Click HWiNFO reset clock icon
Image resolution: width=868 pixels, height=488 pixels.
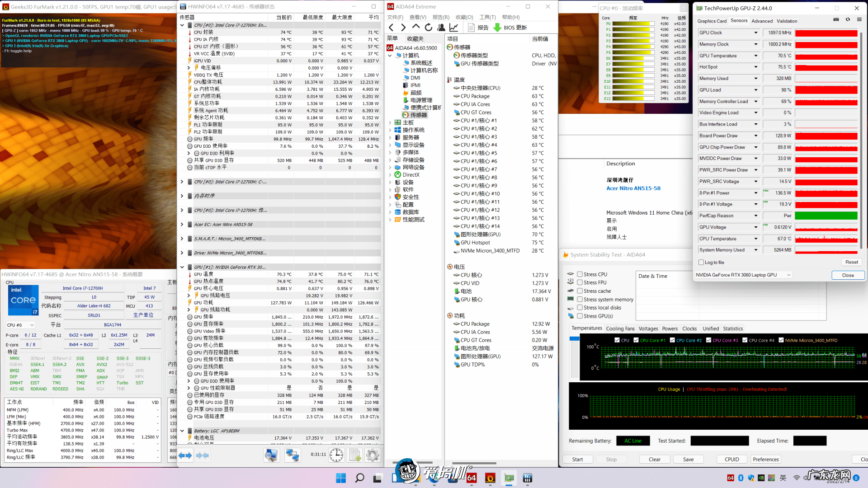point(336,455)
